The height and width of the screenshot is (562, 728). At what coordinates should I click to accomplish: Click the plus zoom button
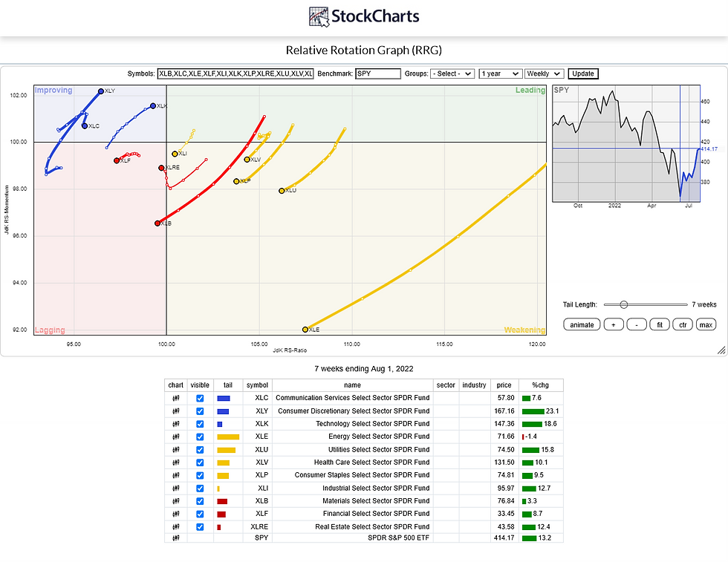click(x=614, y=325)
